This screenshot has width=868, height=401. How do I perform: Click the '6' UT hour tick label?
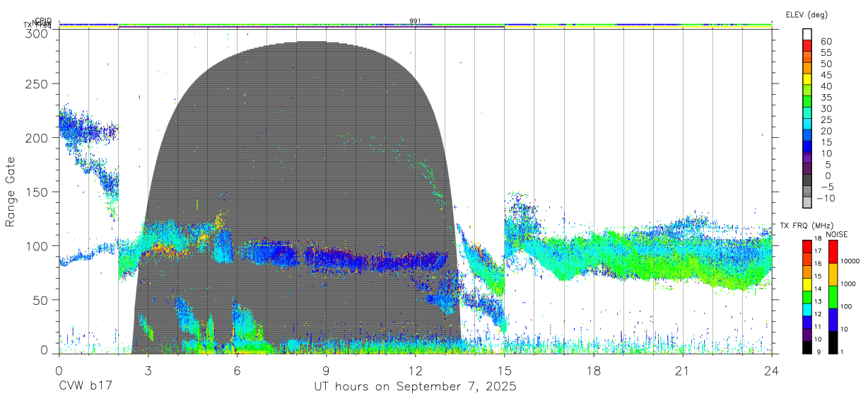[x=237, y=371]
